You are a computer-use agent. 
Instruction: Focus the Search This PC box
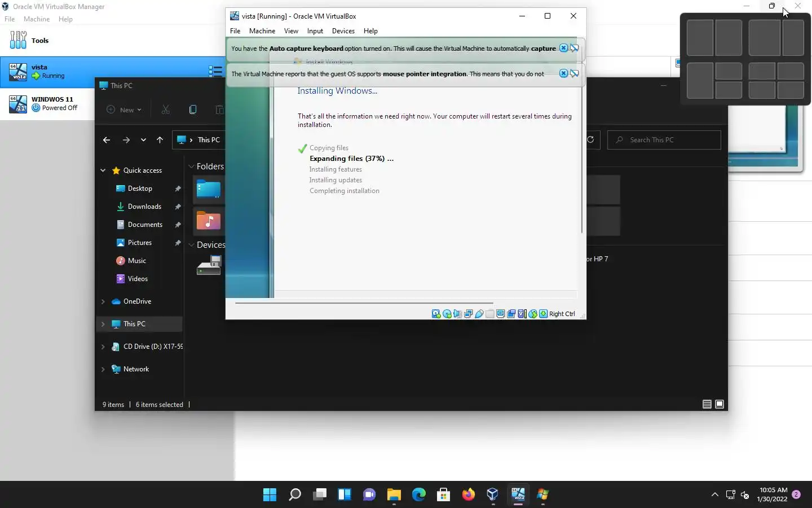[x=664, y=140]
